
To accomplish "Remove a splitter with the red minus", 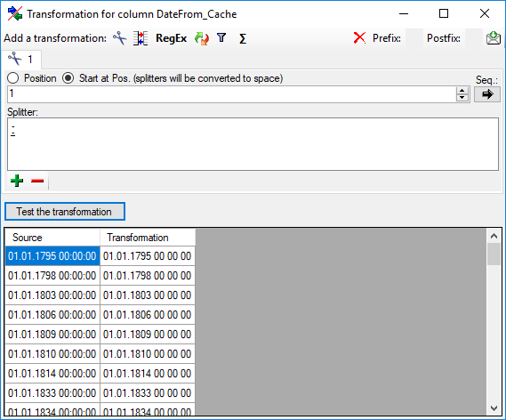I will tap(37, 181).
